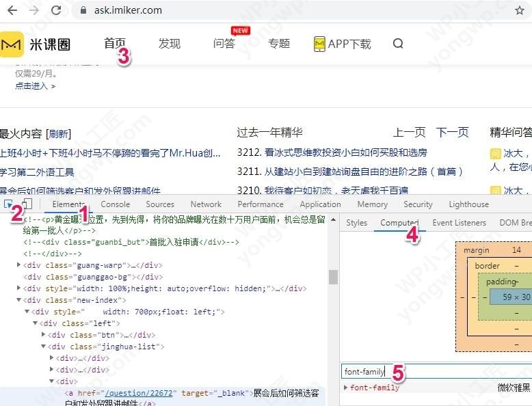Image resolution: width=532 pixels, height=406 pixels.
Task: Click the Elements panel vertical scrollbar
Action: 333,276
